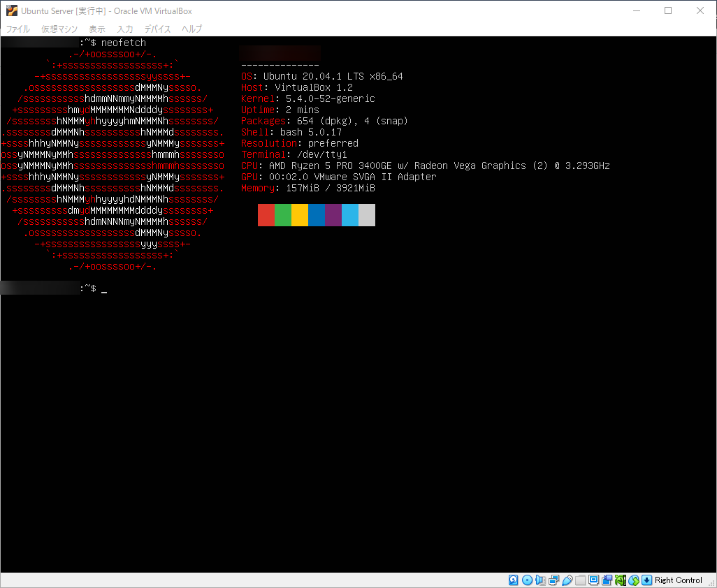Click the Uptime value '2 mins'
This screenshot has height=588, width=717.
(x=303, y=110)
